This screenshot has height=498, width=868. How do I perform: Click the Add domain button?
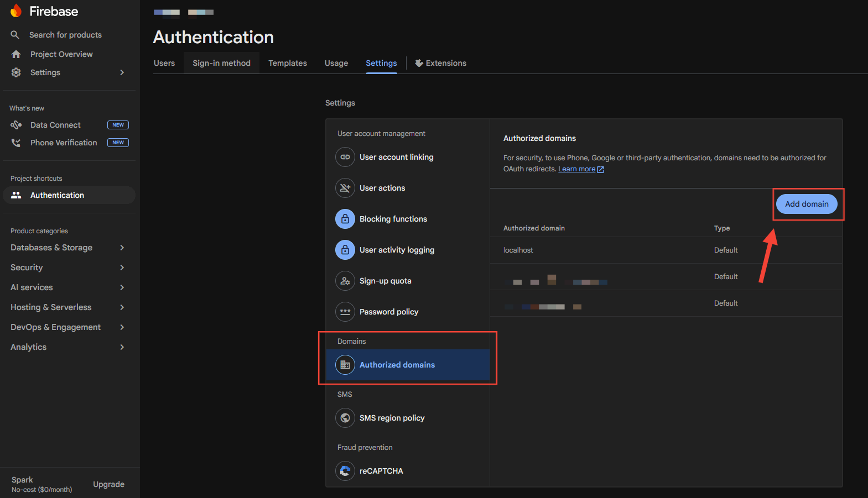(x=807, y=204)
